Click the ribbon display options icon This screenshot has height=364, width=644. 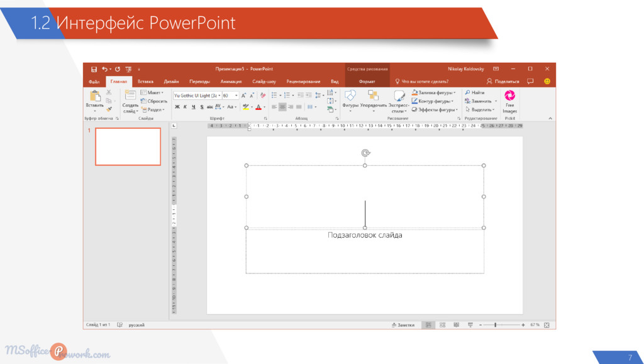point(496,69)
